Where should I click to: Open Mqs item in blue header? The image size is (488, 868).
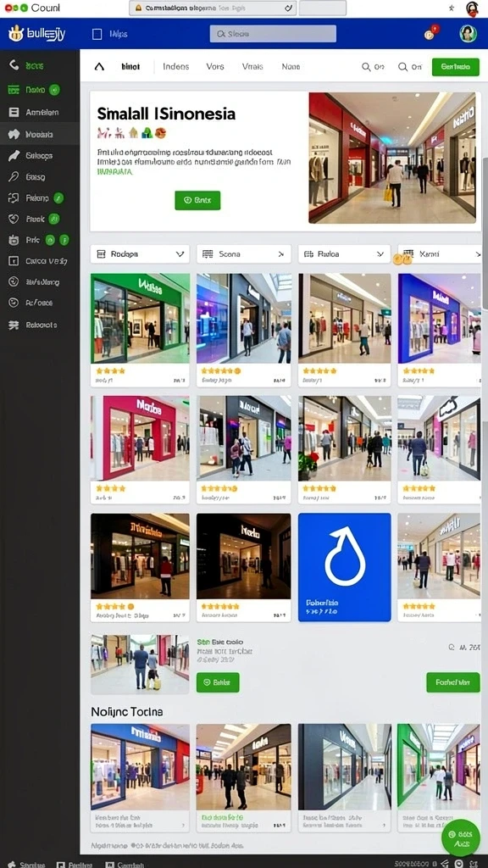tap(118, 34)
